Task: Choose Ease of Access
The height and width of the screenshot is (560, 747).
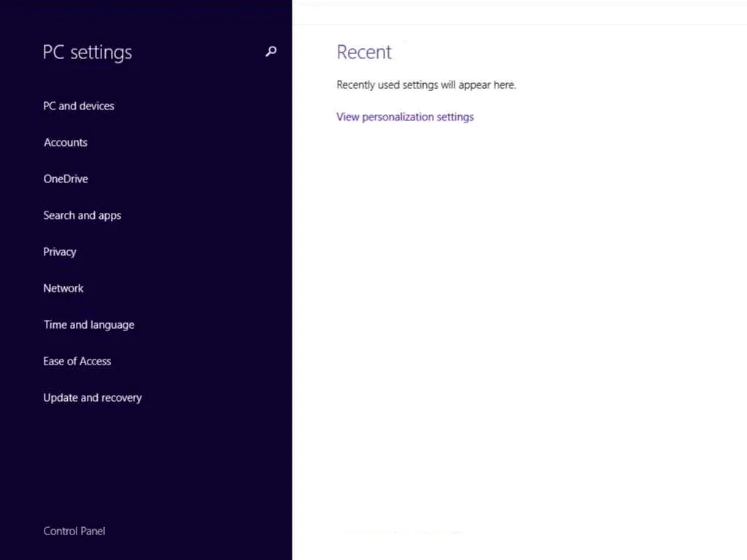Action: point(77,361)
